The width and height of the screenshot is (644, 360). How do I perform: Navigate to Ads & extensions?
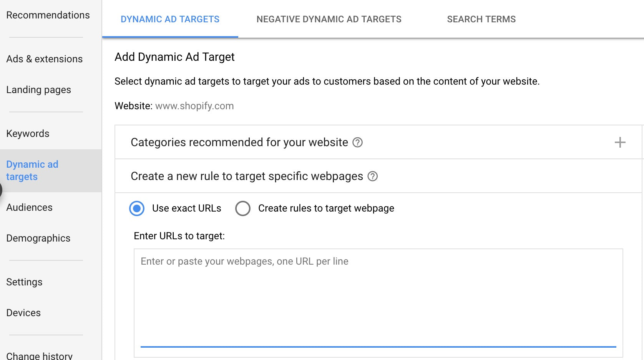tap(44, 59)
